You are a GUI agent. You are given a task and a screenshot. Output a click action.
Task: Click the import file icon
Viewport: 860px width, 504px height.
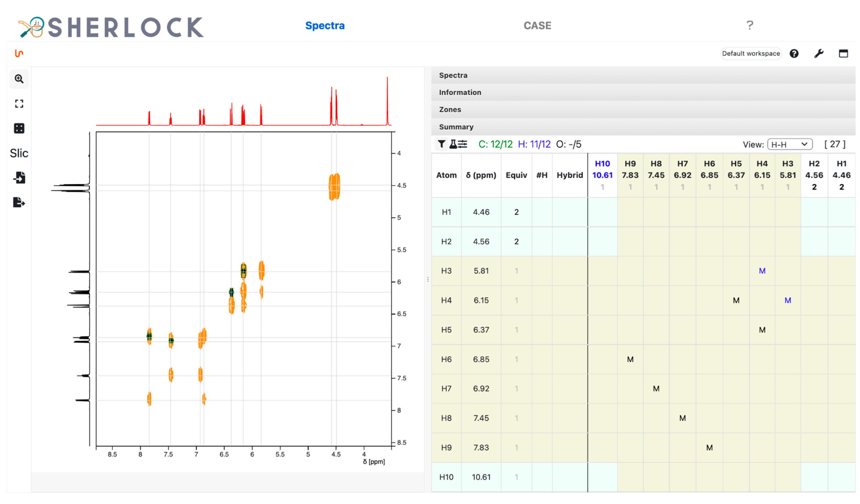pos(19,178)
